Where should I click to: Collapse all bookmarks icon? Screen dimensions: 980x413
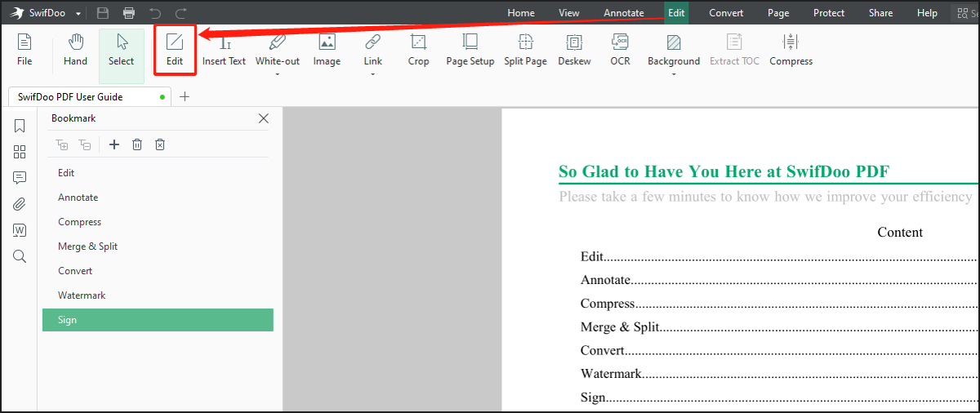84,145
